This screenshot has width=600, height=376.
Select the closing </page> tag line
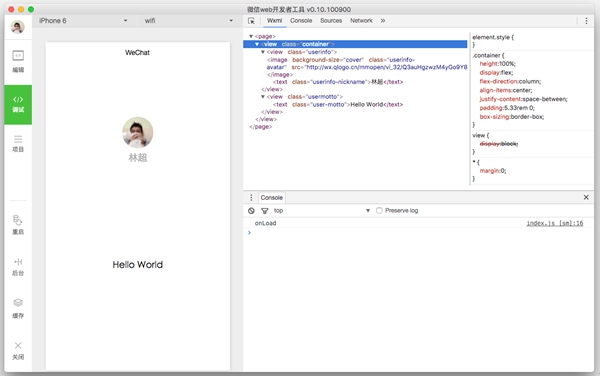pyautogui.click(x=261, y=127)
